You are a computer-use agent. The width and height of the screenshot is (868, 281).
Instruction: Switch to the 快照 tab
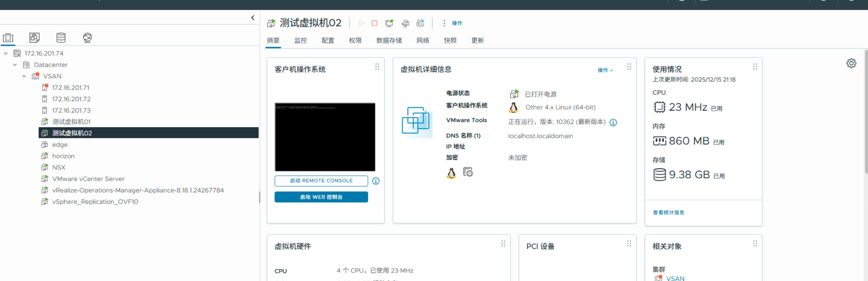click(450, 40)
